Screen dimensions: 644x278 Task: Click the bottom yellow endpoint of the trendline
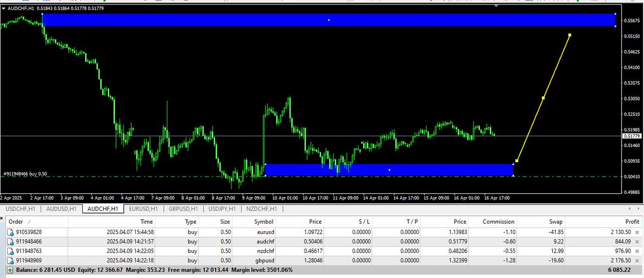(x=516, y=160)
